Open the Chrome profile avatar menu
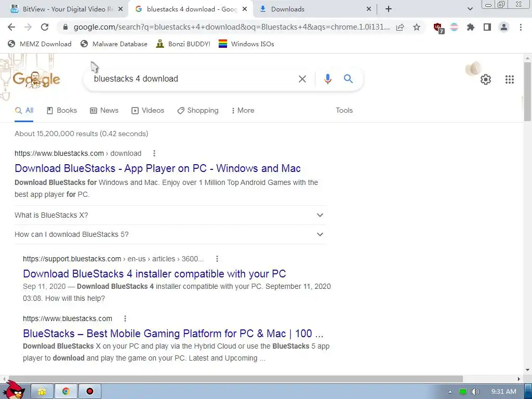 (x=504, y=27)
